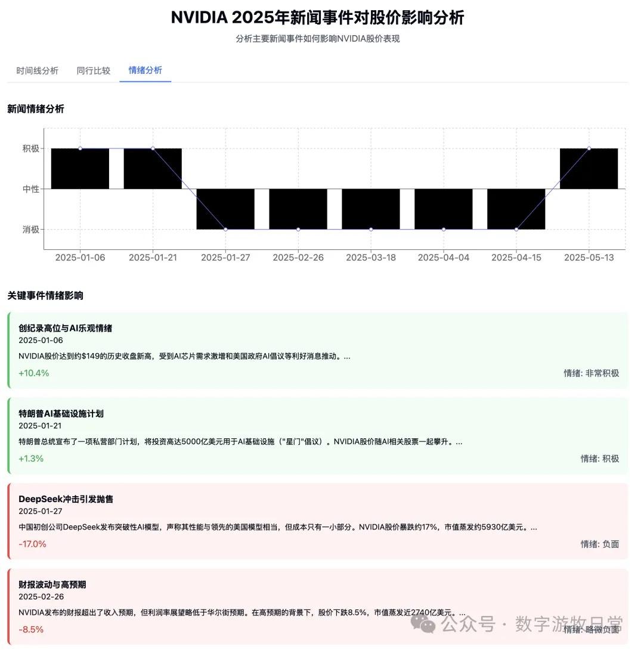Image resolution: width=644 pixels, height=650 pixels.
Task: Click the negative data point above 2025-01-27
Action: pos(225,229)
